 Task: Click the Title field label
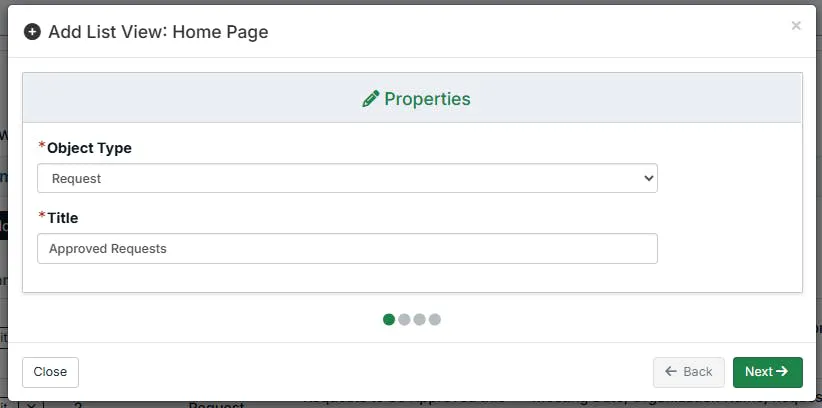(x=62, y=218)
